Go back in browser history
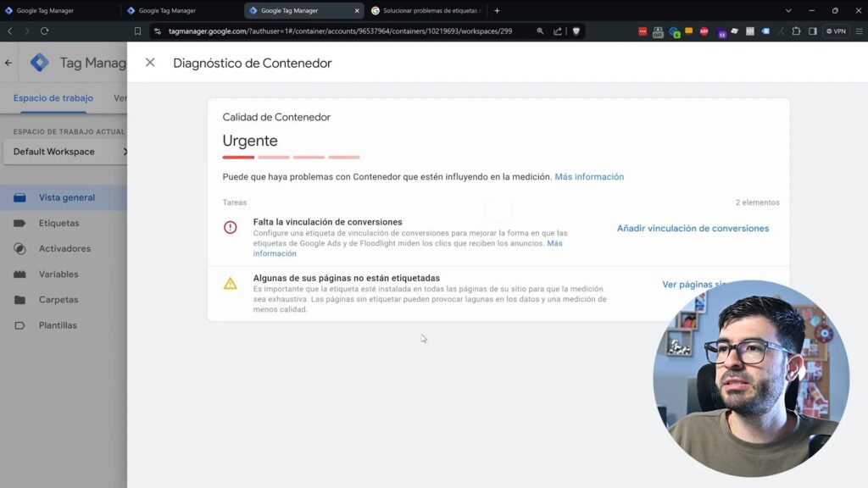This screenshot has height=488, width=868. click(x=10, y=31)
